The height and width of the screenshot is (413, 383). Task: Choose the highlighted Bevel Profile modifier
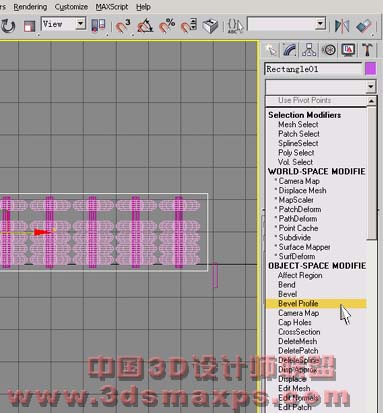tap(316, 304)
